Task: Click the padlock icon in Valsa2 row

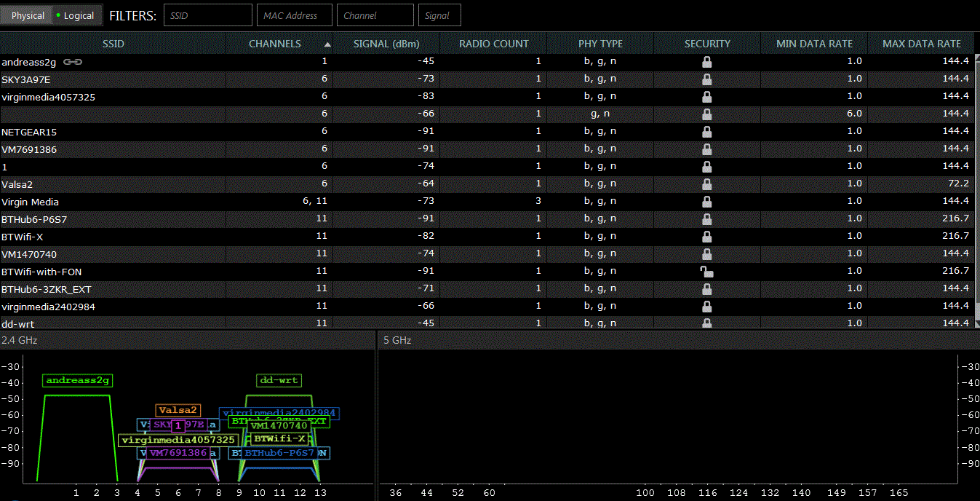Action: [706, 184]
